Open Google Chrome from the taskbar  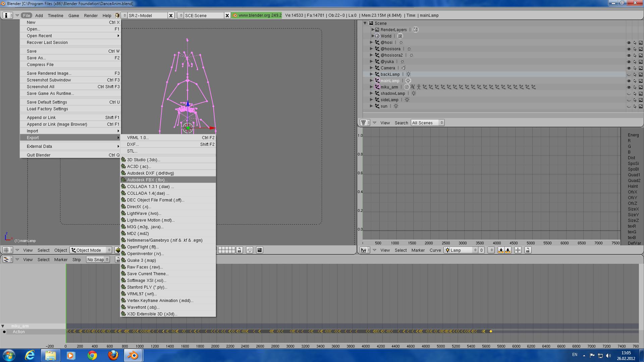92,355
